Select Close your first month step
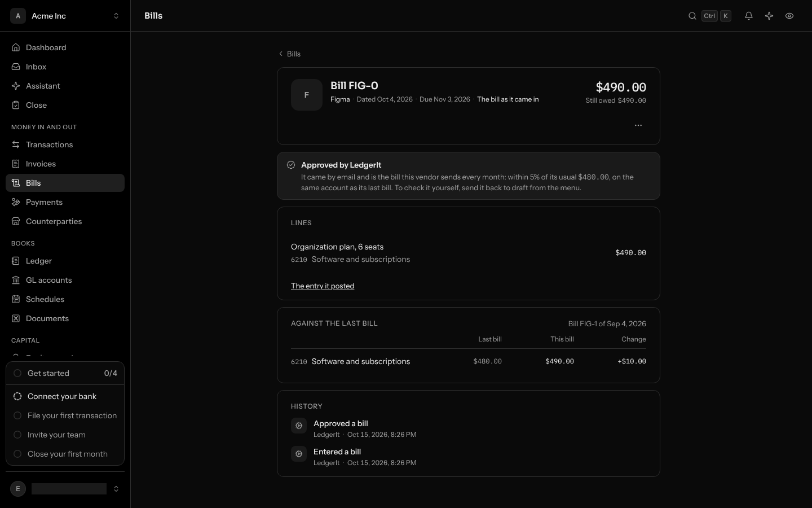This screenshot has height=508, width=812. 65,454
